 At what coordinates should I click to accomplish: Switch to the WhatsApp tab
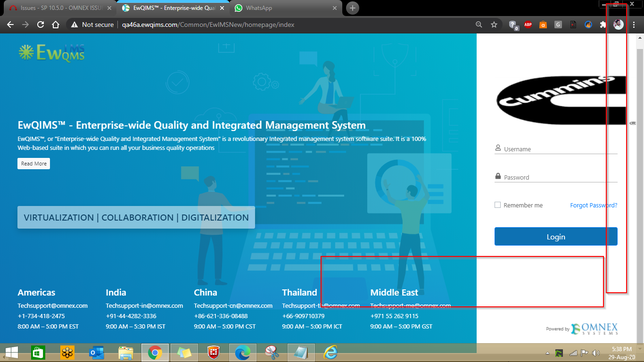tap(286, 8)
